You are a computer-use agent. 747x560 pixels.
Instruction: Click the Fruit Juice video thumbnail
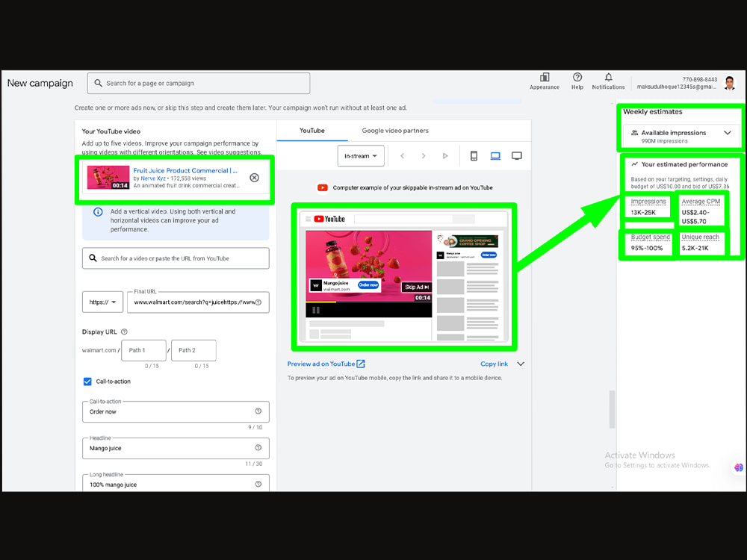point(108,178)
